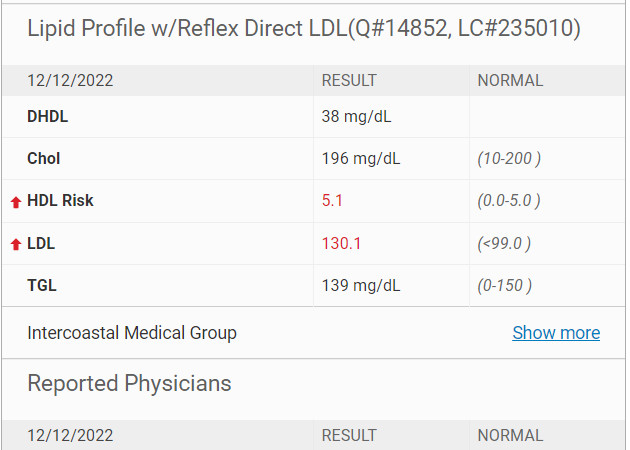Image resolution: width=630 pixels, height=450 pixels.
Task: Click the RESULT column header in Lipid table
Action: 349,81
